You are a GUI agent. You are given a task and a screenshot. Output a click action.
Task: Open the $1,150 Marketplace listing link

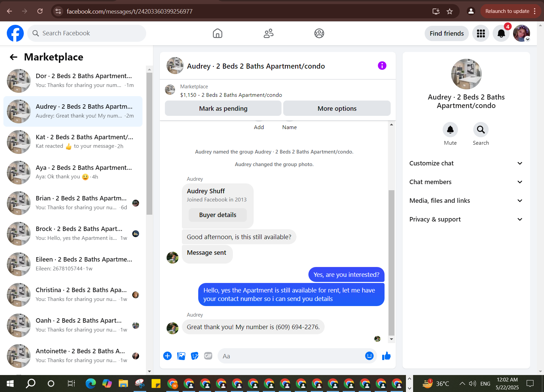pos(231,95)
